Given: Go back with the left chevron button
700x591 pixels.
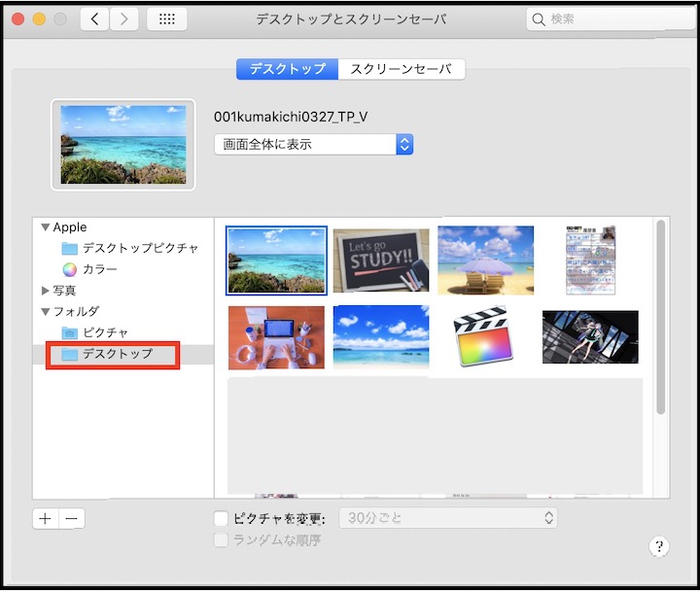Looking at the screenshot, I should 94,19.
